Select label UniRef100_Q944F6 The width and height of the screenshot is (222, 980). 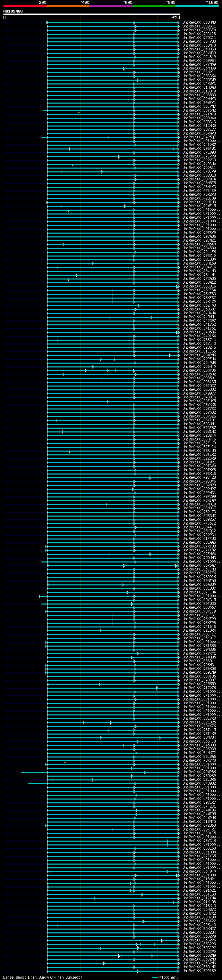click(x=199, y=252)
